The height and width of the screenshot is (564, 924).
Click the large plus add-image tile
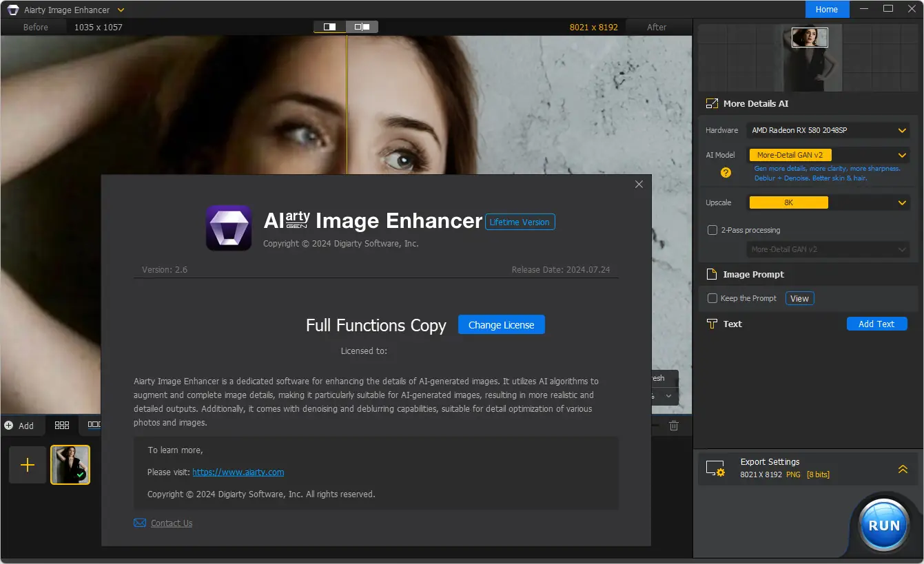click(x=28, y=465)
